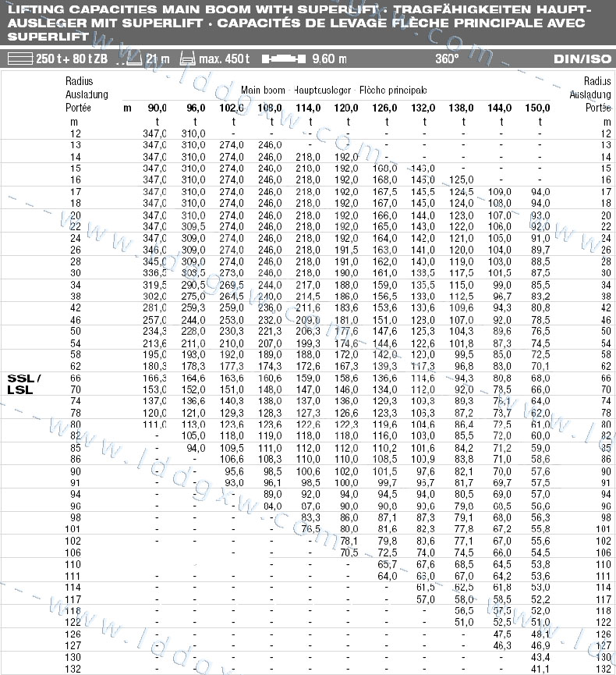The image size is (616, 675).
Task: Click the capacity value 211,6
Action: [308, 307]
